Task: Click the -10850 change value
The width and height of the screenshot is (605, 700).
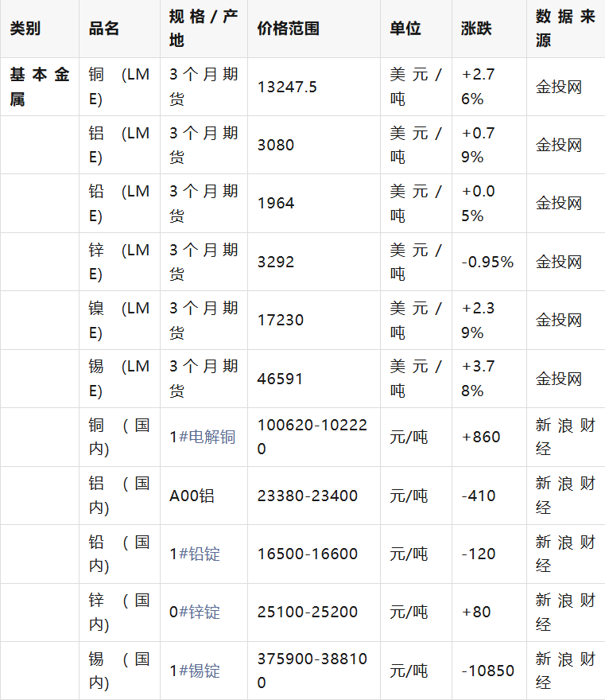Action: [x=487, y=671]
